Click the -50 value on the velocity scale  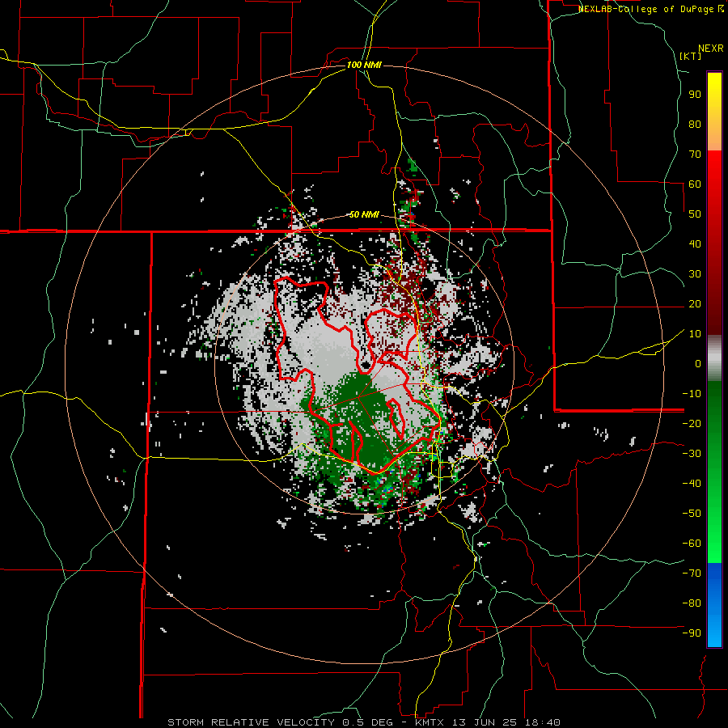point(692,514)
